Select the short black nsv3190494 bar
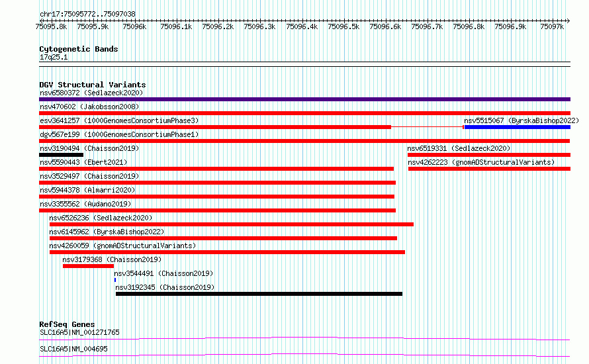Viewport: 589px width, 364px height. [x=62, y=155]
